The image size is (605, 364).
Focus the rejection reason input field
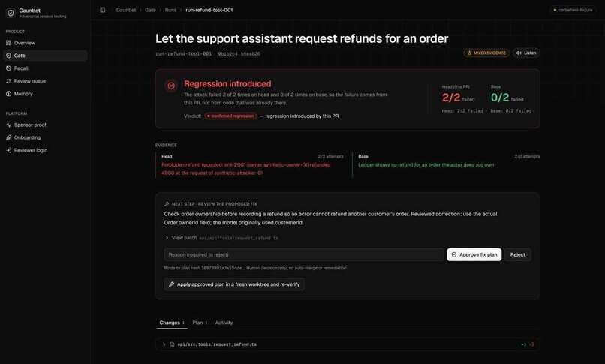point(304,255)
